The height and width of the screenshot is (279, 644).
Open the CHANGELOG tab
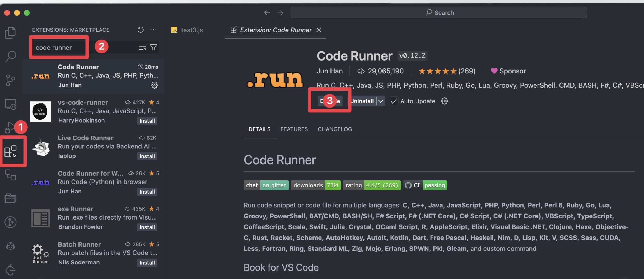[335, 129]
